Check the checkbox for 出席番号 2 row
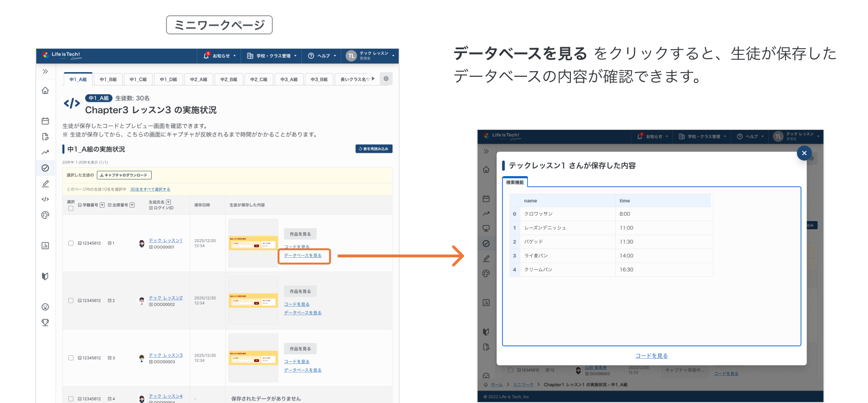868x403 pixels. (71, 300)
